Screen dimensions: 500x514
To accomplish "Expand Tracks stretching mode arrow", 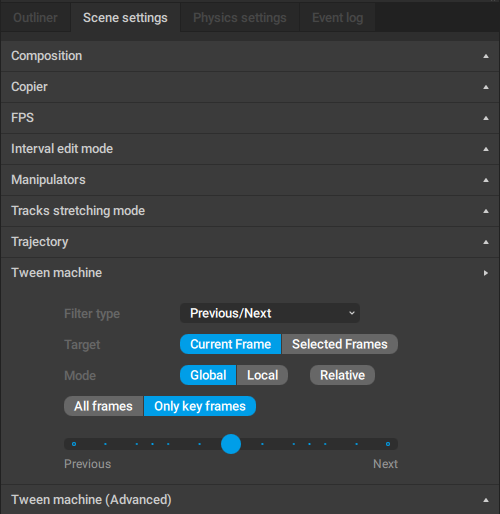I will click(x=486, y=211).
